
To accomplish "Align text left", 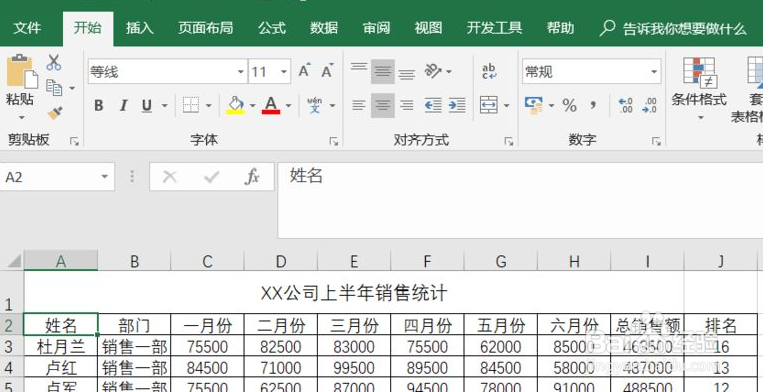I will click(x=359, y=105).
